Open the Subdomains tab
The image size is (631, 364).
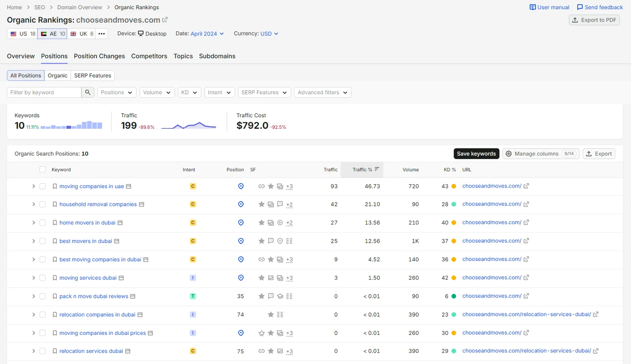click(217, 56)
